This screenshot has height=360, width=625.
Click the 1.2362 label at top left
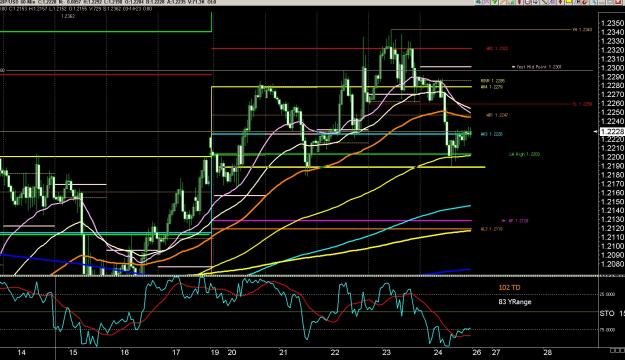[68, 16]
